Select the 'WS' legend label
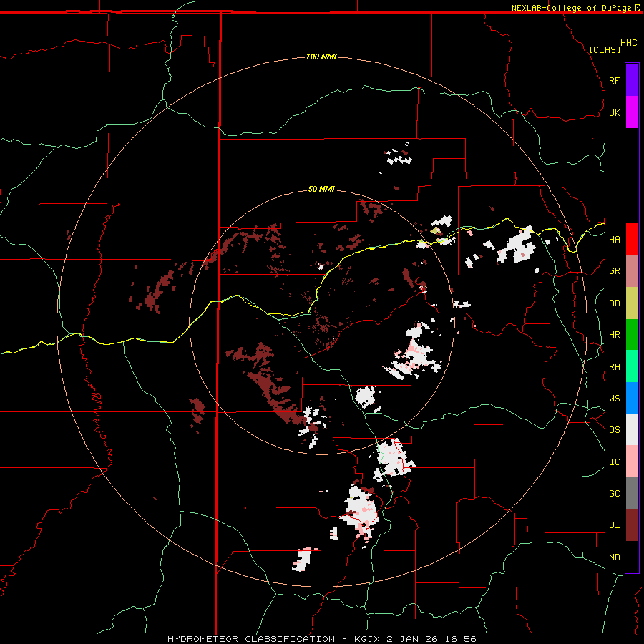 (614, 399)
